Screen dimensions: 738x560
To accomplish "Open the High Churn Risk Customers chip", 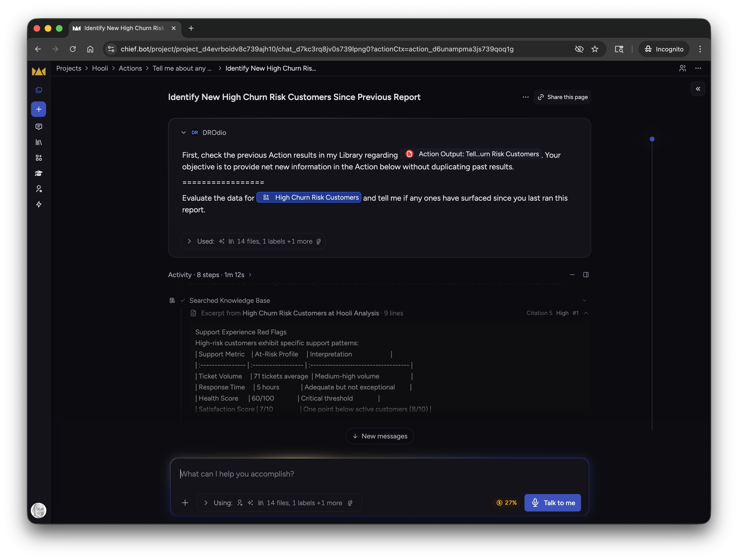I will pos(309,197).
